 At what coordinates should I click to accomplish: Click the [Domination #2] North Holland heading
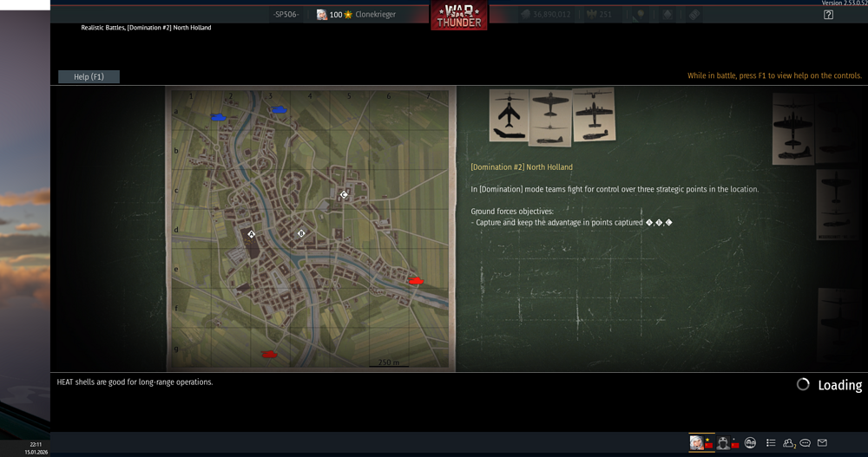(x=522, y=167)
